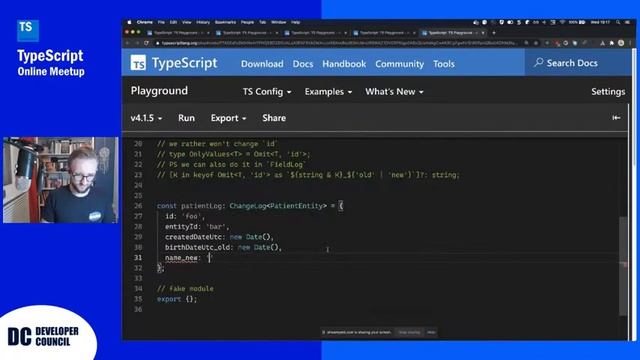Click the collapse-sidebar arrow icon in Playground toolbar
Screen dimensions: 640x360
[616, 118]
